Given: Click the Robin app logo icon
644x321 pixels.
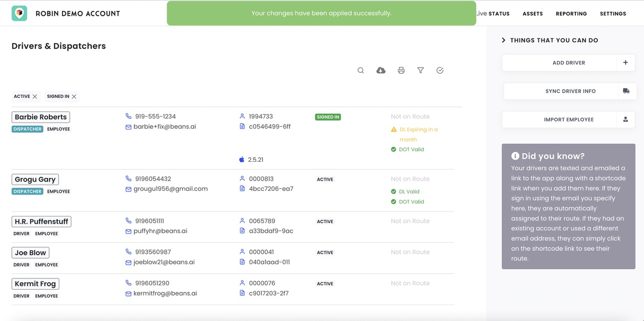Looking at the screenshot, I should 19,13.
